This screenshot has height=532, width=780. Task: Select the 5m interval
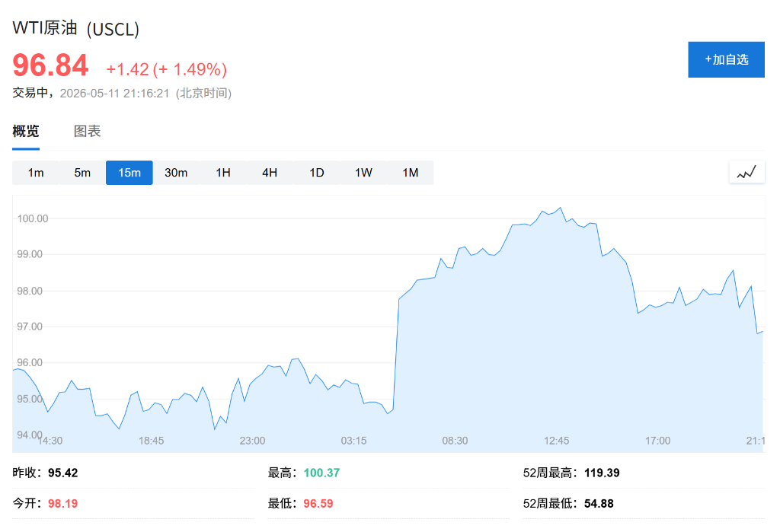[x=82, y=173]
